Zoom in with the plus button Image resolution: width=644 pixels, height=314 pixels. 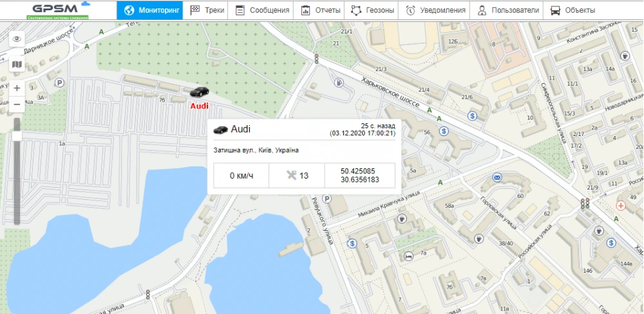pyautogui.click(x=17, y=88)
